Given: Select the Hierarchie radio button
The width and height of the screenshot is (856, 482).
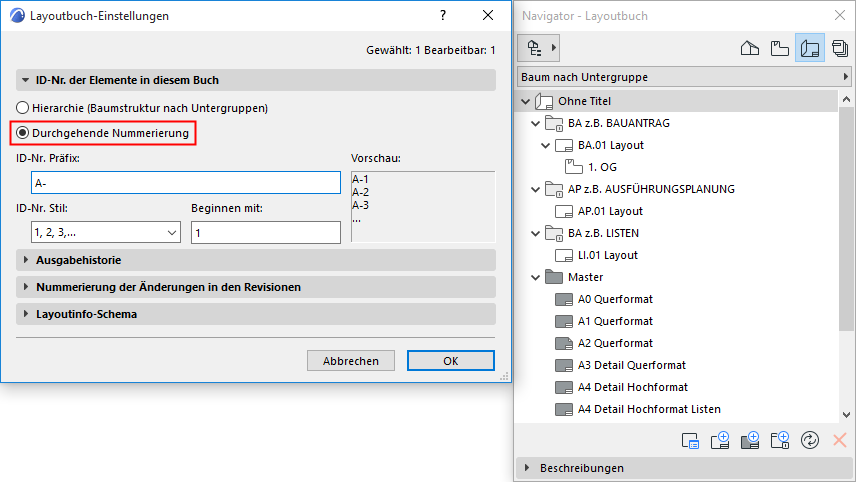Looking at the screenshot, I should 23,107.
